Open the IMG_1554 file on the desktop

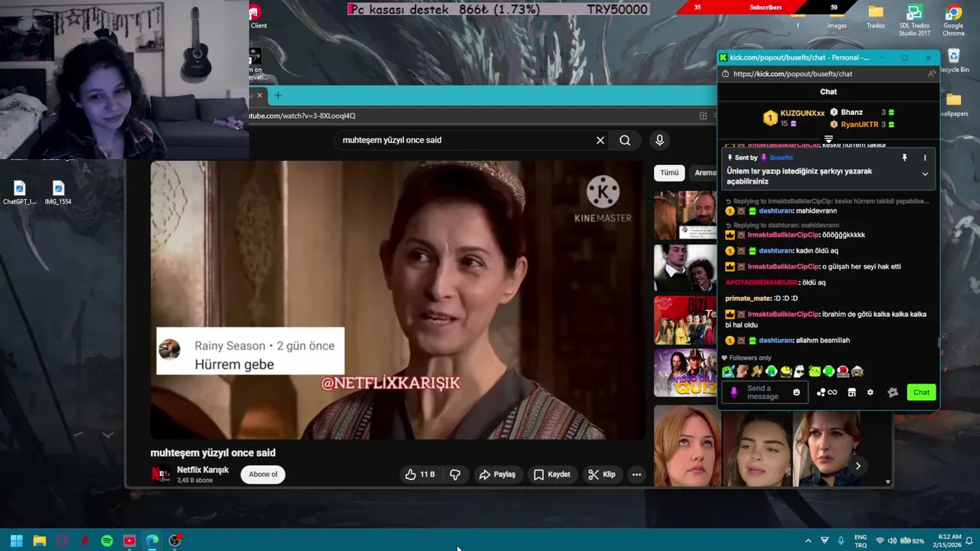tap(58, 193)
